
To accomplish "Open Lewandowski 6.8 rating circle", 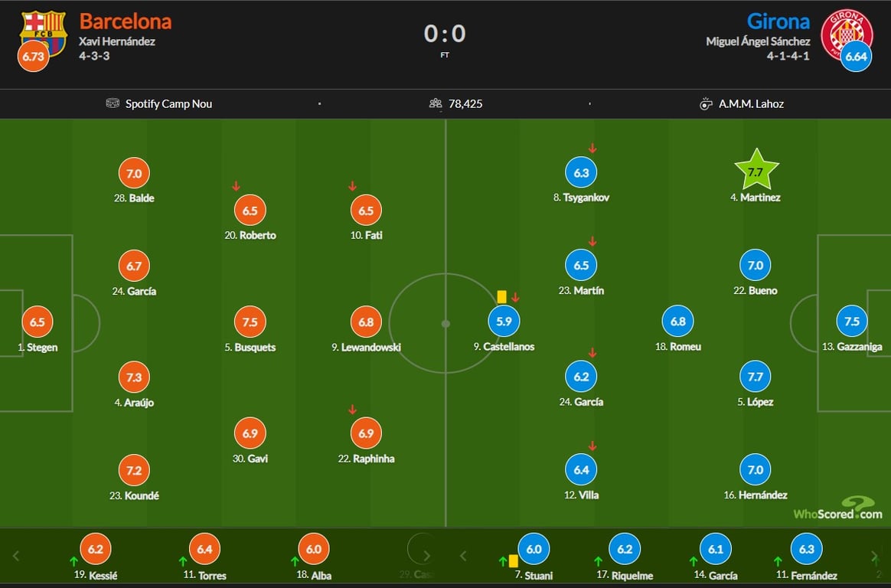I will 366,322.
